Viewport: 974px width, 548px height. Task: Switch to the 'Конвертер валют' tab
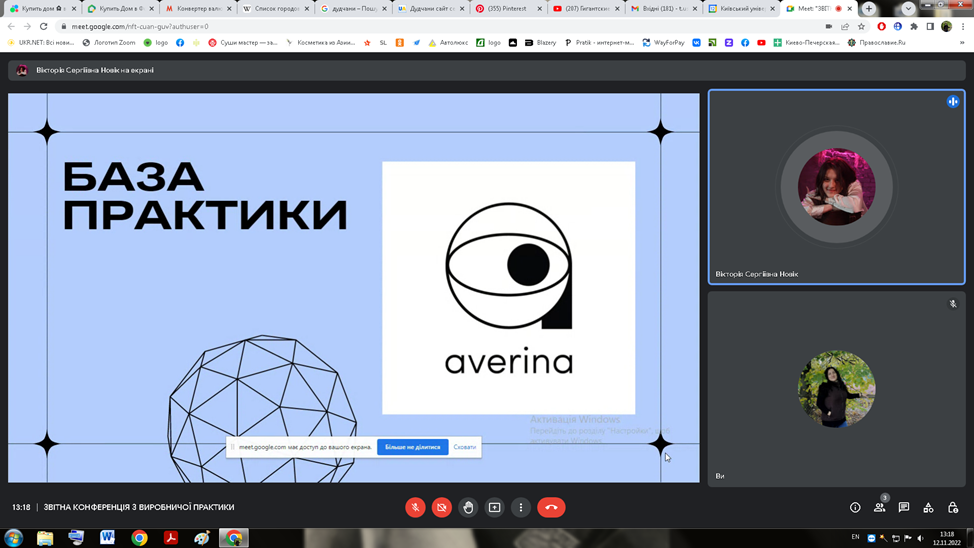[196, 8]
